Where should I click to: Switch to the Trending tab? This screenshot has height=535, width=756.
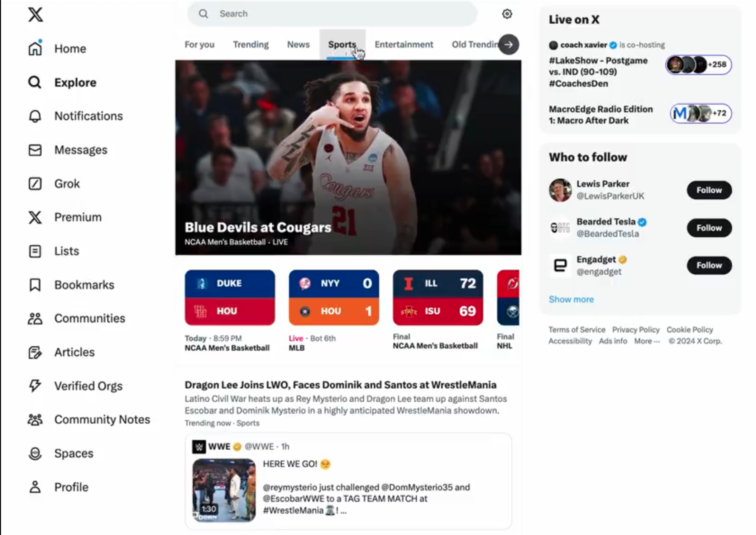point(251,44)
